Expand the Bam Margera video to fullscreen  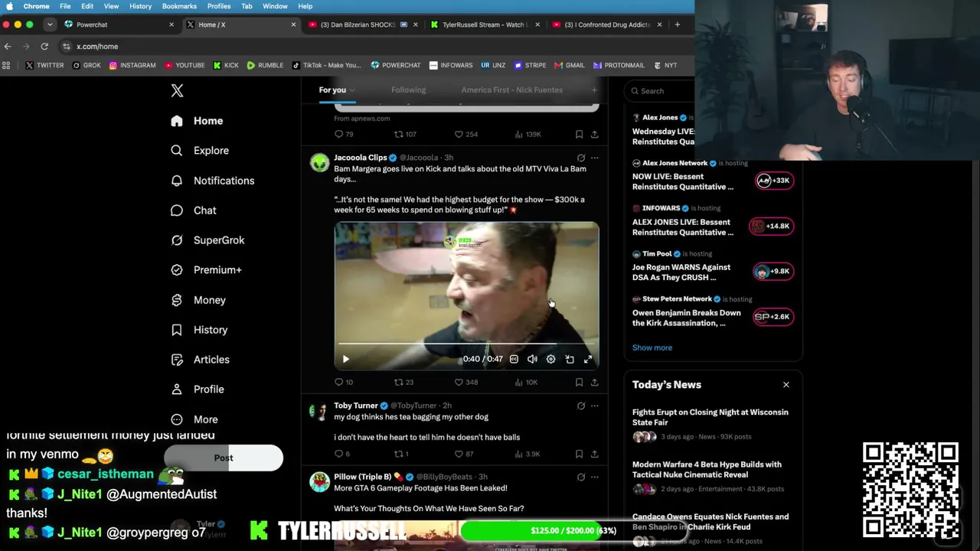[588, 359]
